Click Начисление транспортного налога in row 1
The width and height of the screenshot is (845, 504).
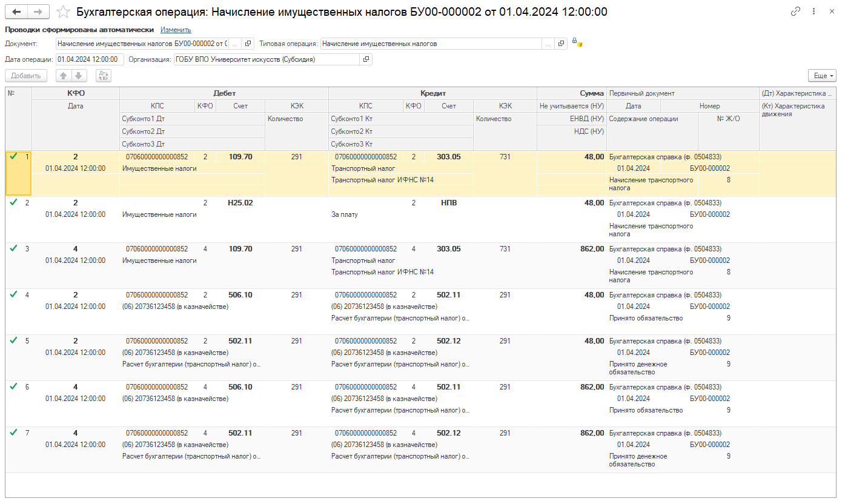(x=651, y=184)
